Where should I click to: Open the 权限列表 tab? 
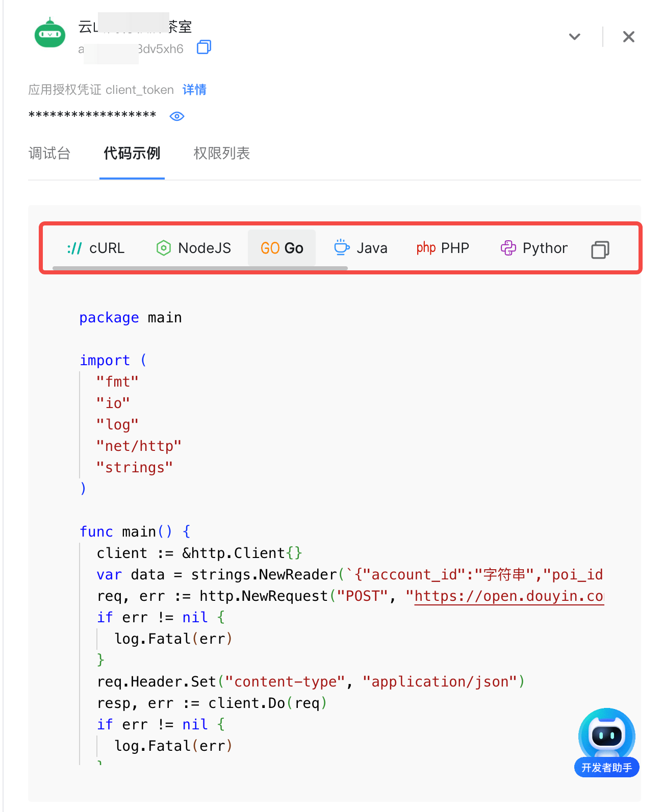(x=221, y=154)
